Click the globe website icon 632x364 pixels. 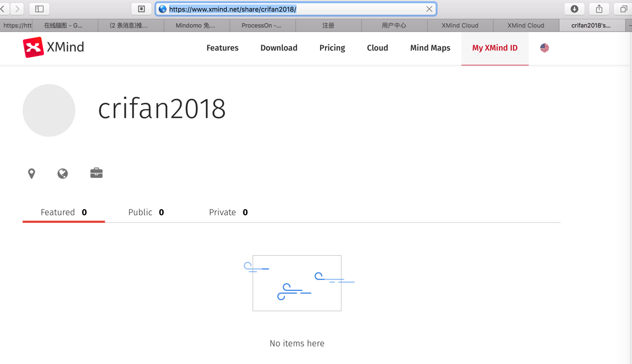coord(63,173)
